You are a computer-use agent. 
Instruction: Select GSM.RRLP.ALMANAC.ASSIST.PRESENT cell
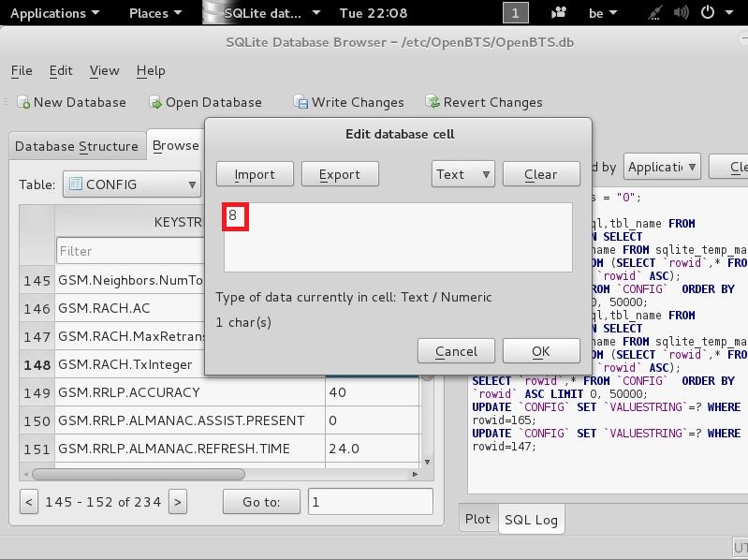190,420
